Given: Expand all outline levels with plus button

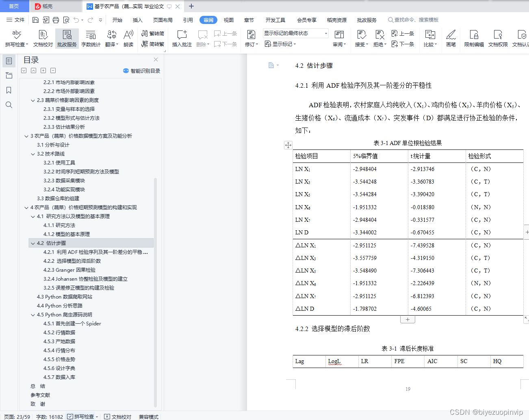Looking at the screenshot, I should pos(43,71).
